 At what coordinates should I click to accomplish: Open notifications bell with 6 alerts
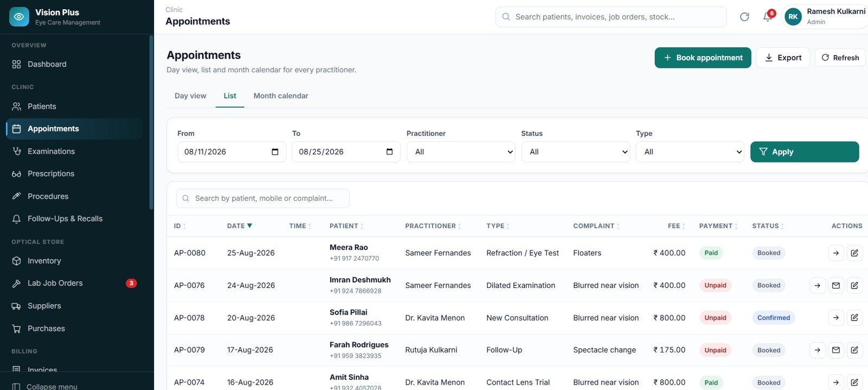pos(768,17)
